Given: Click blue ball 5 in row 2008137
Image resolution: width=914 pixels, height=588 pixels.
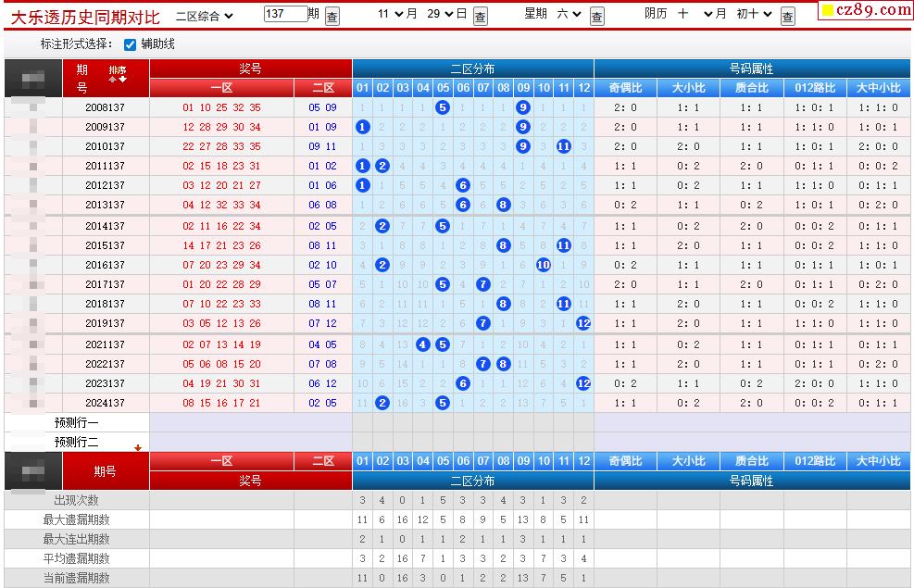Looking at the screenshot, I should point(443,107).
